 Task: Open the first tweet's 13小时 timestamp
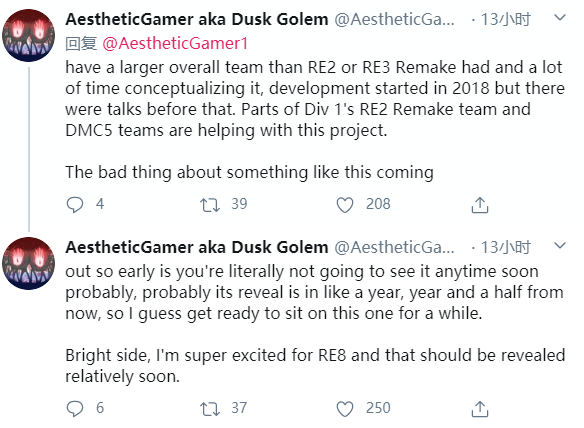(x=505, y=19)
